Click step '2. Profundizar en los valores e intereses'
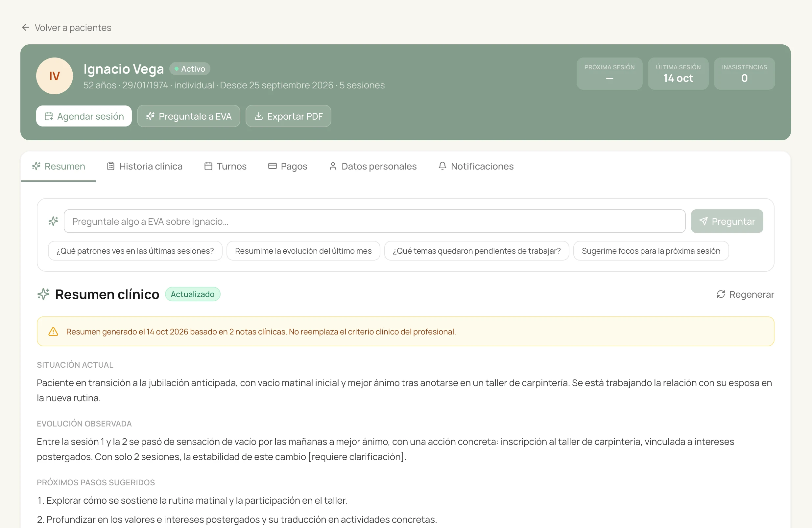This screenshot has height=528, width=812. pos(237,519)
